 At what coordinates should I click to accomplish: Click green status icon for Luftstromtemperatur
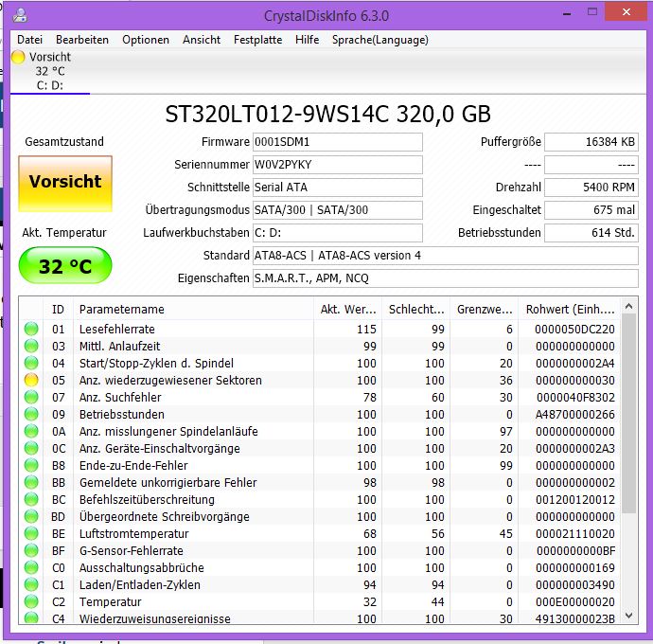(x=31, y=533)
